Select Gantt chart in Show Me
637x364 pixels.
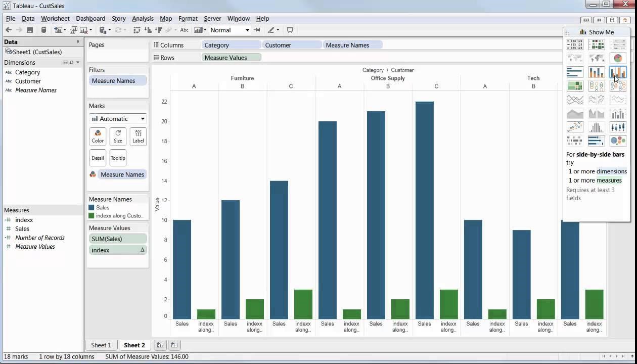coord(575,141)
